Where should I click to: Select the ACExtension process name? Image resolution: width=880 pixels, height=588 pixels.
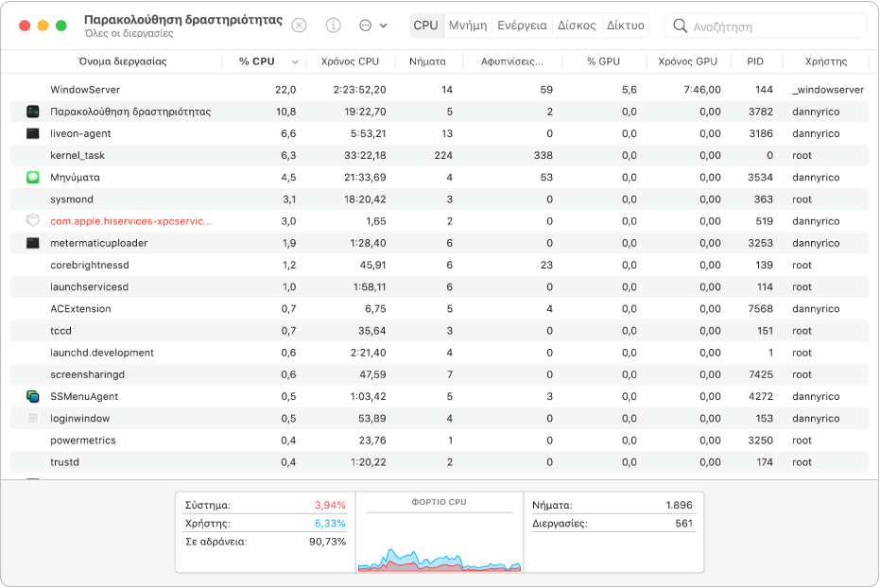(x=81, y=308)
